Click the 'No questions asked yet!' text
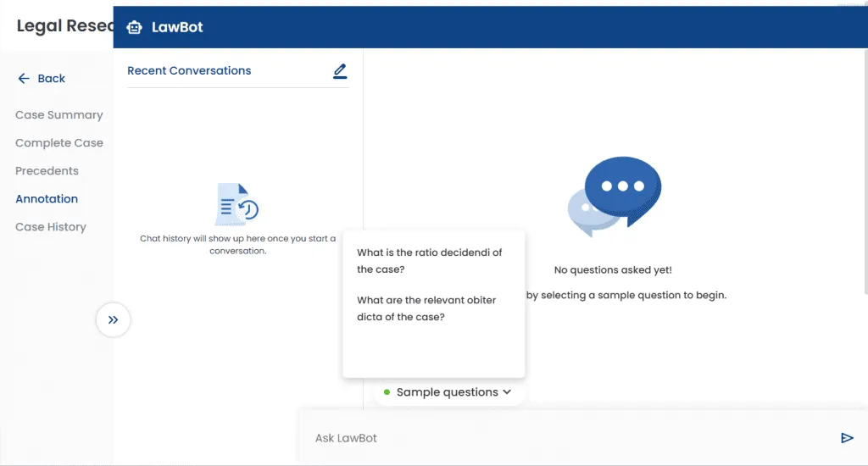Screen dimensions: 868x466 pos(613,270)
